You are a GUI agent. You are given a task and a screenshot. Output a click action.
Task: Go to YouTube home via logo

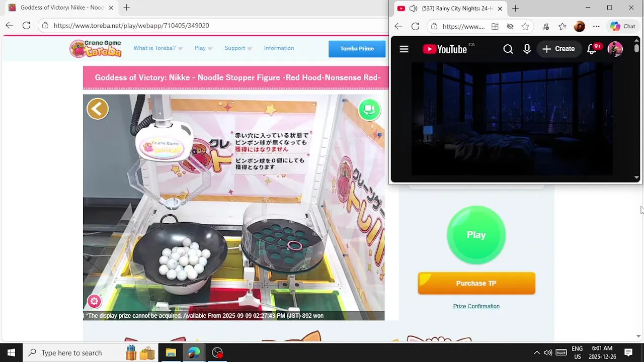[x=445, y=49]
